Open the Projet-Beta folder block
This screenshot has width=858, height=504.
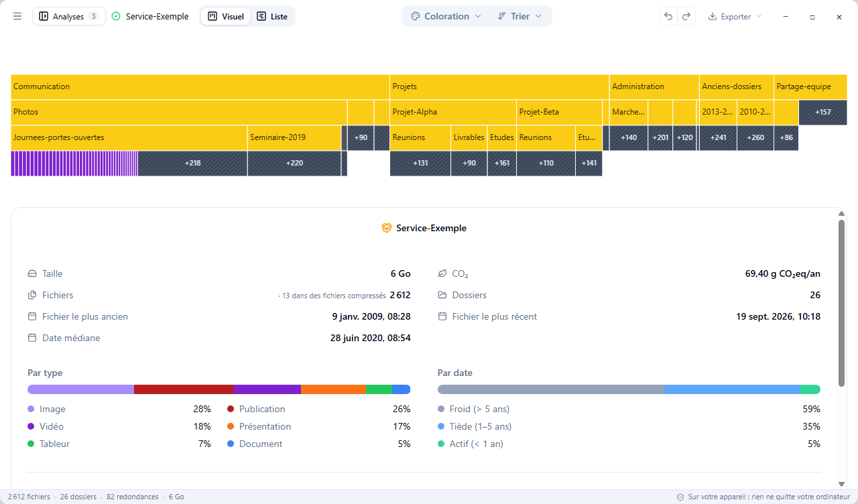pyautogui.click(x=559, y=112)
